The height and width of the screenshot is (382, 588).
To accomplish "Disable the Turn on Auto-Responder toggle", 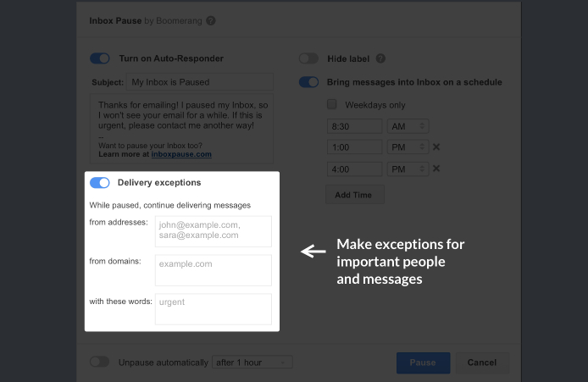I will pyautogui.click(x=100, y=58).
